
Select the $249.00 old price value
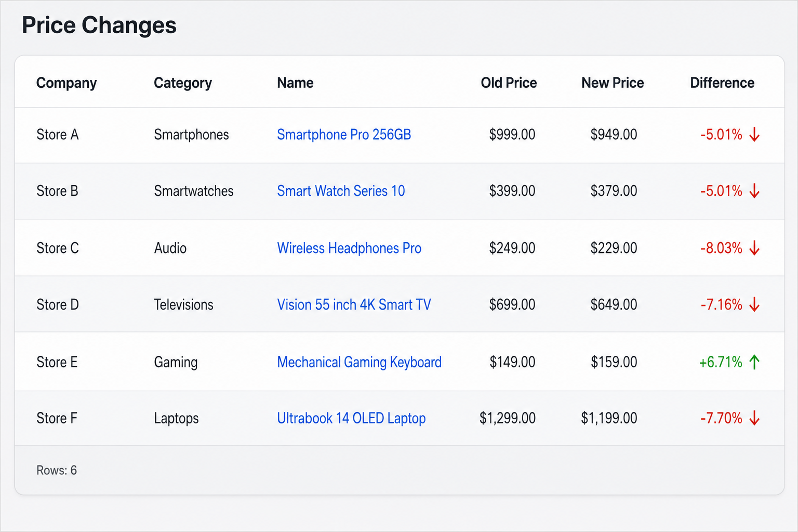(x=512, y=248)
